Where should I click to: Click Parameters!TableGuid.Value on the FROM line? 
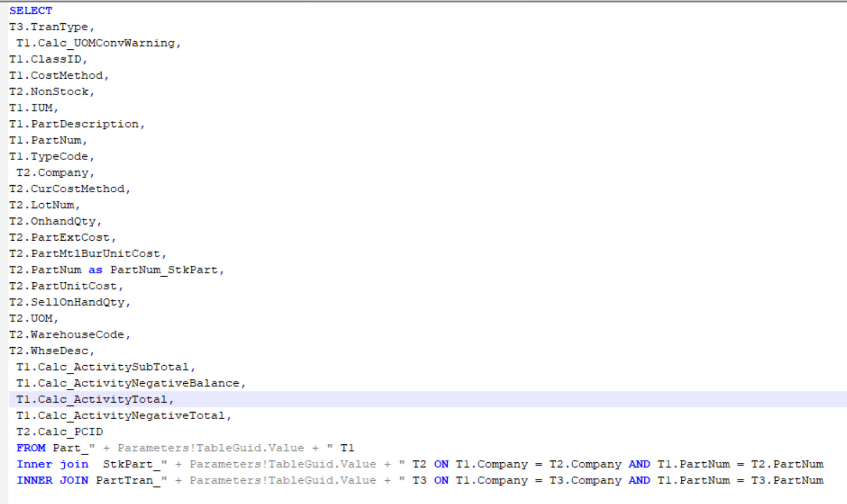pyautogui.click(x=211, y=448)
